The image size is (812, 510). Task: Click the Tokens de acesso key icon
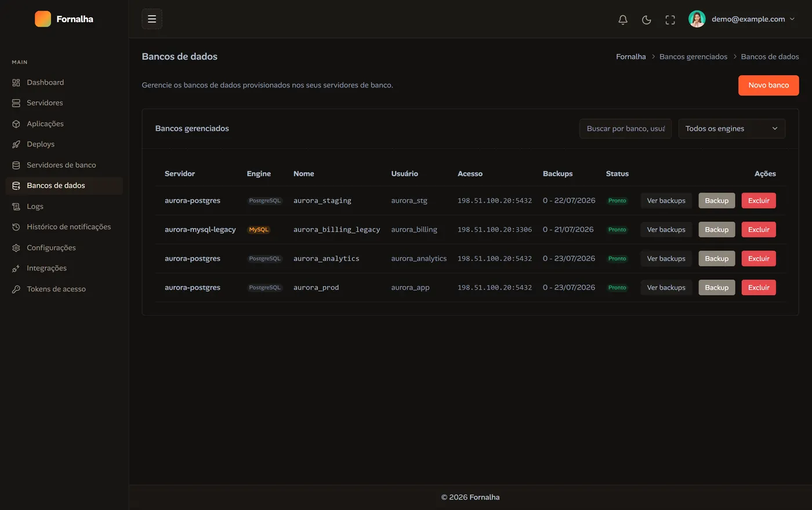(x=16, y=289)
